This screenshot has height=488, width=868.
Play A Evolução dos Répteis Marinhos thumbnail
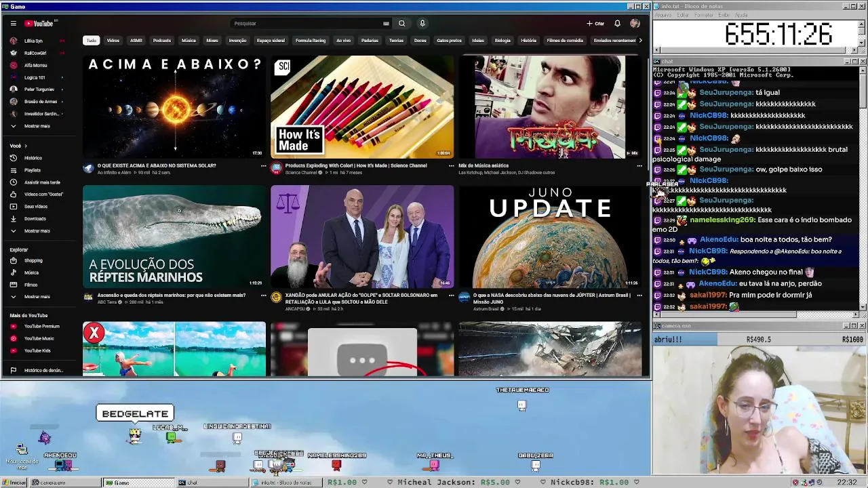[174, 237]
